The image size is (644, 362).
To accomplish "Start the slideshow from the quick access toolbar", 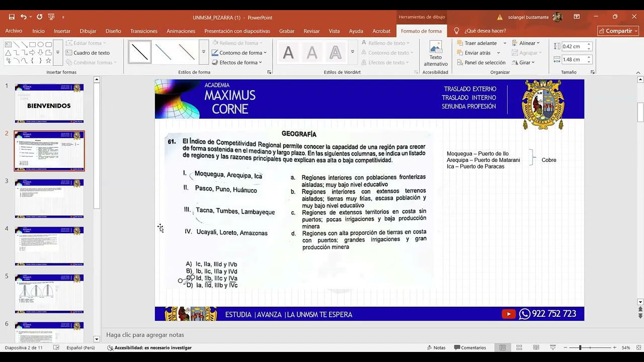I will coord(52,17).
